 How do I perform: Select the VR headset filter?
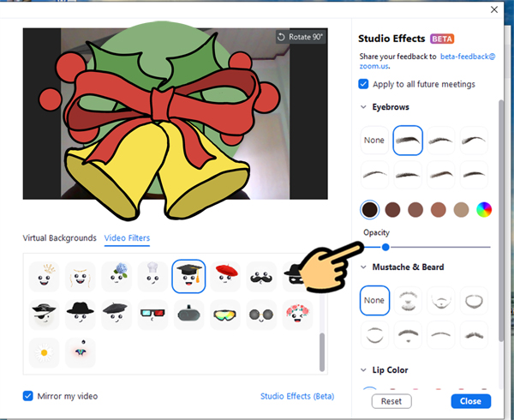pyautogui.click(x=188, y=315)
